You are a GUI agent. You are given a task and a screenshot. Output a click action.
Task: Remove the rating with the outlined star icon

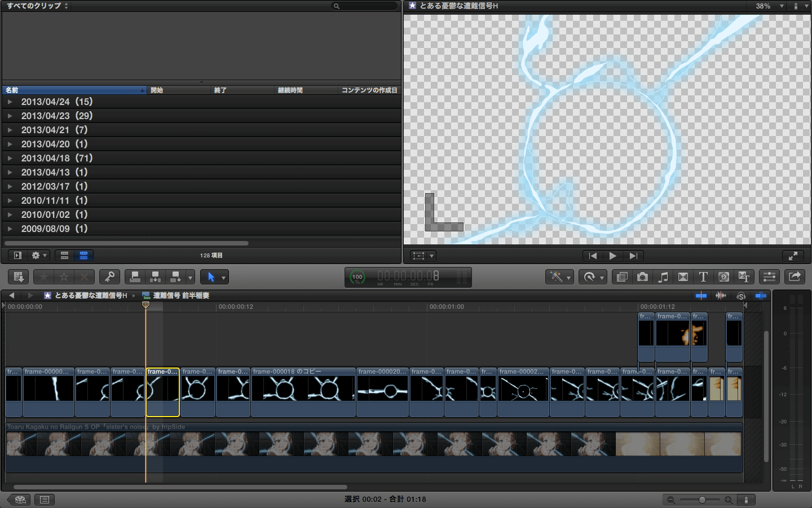pyautogui.click(x=64, y=277)
